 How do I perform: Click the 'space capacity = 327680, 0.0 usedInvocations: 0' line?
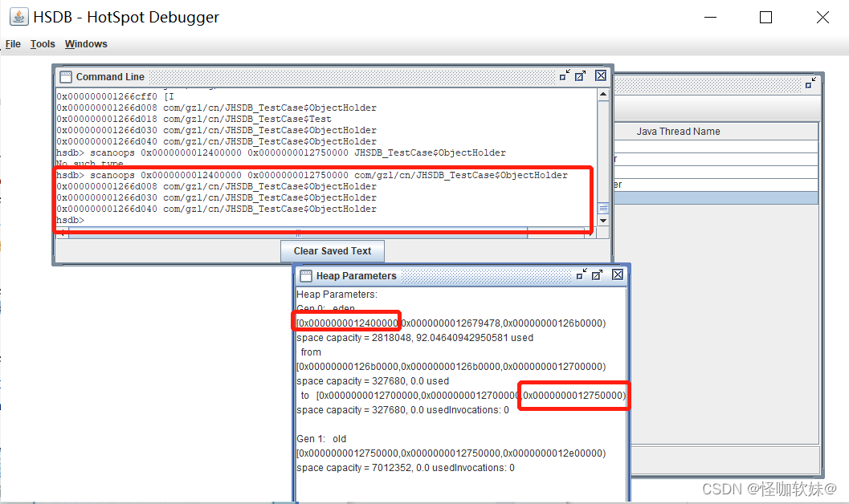(x=403, y=410)
